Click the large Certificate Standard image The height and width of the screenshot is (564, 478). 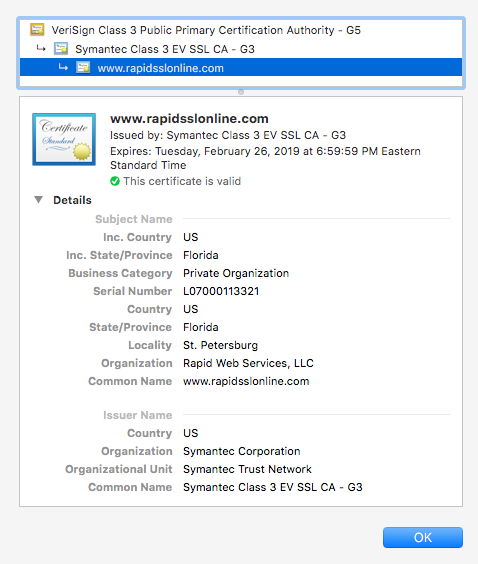[64, 140]
